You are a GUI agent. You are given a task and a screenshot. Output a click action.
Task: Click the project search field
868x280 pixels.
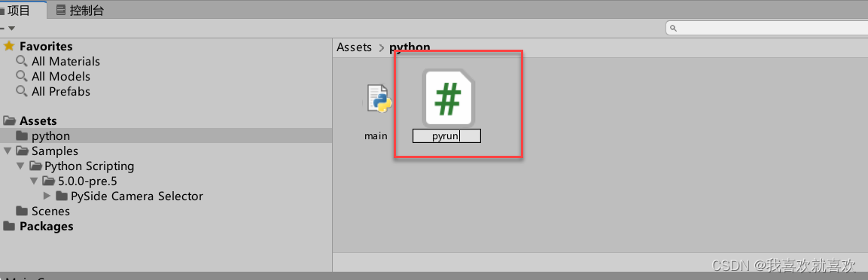coord(766,28)
